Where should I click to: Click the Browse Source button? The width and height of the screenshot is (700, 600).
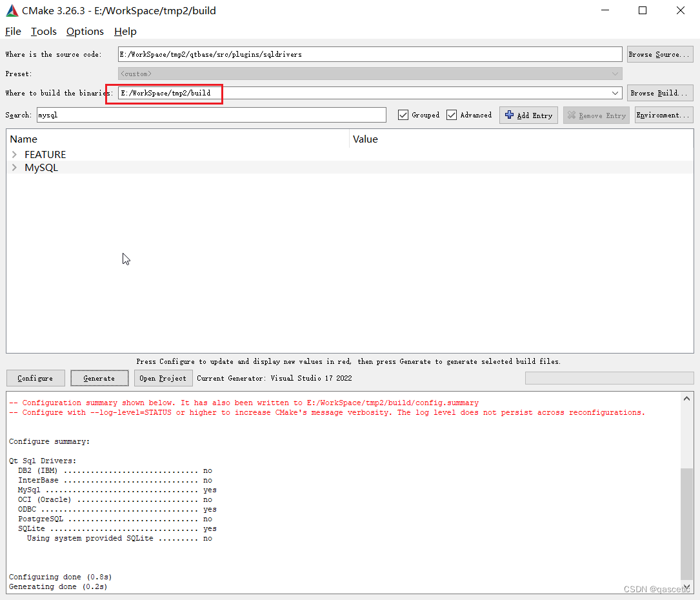[660, 54]
